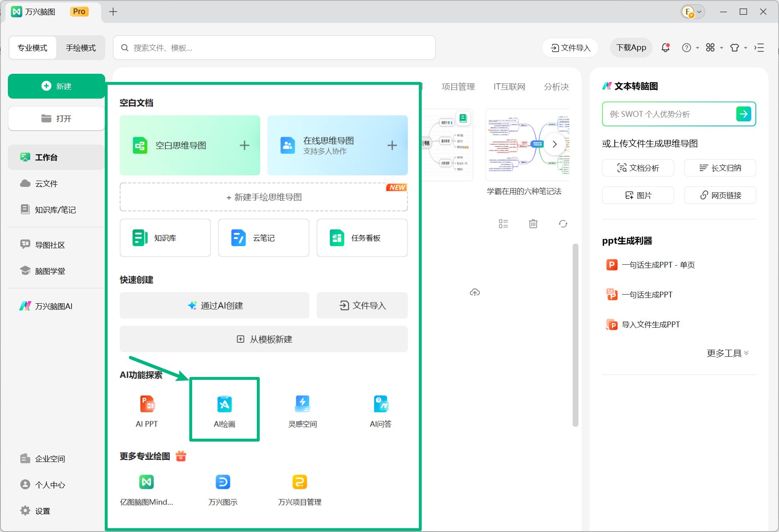
Task: Create an 在线思维导图
Action: (337, 145)
